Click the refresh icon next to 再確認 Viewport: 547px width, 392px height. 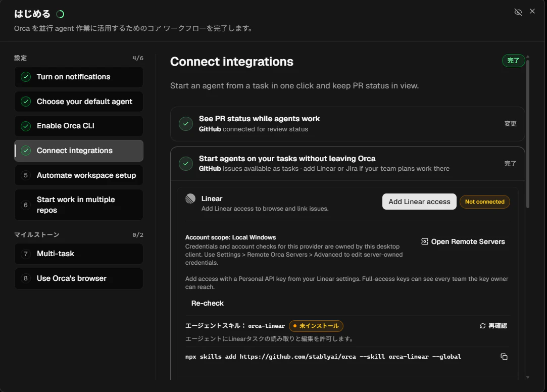click(x=483, y=326)
